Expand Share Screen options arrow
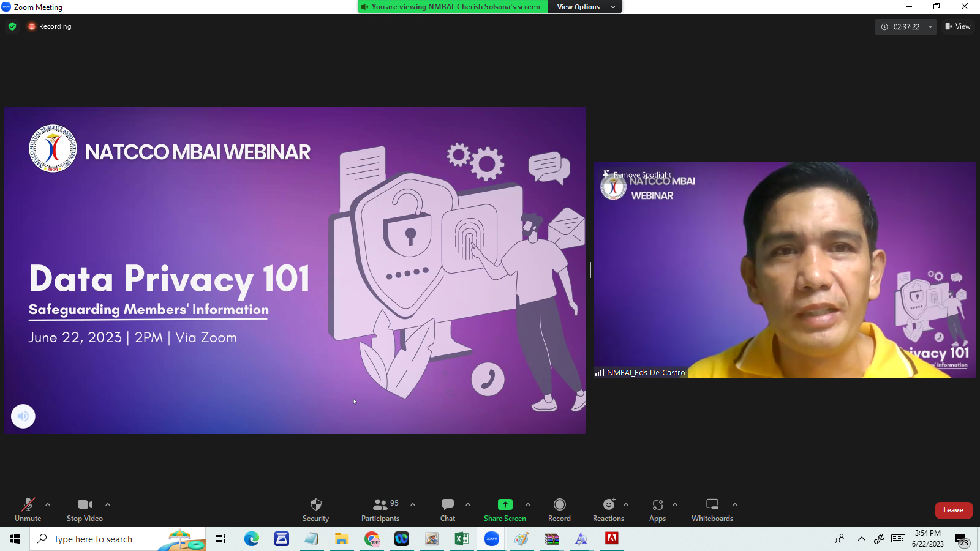Viewport: 980px width, 551px height. coord(528,504)
